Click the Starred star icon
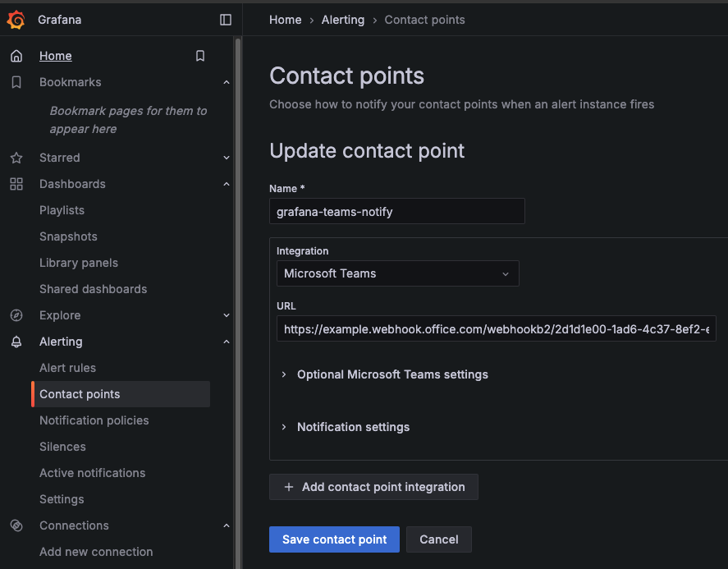 pos(16,158)
